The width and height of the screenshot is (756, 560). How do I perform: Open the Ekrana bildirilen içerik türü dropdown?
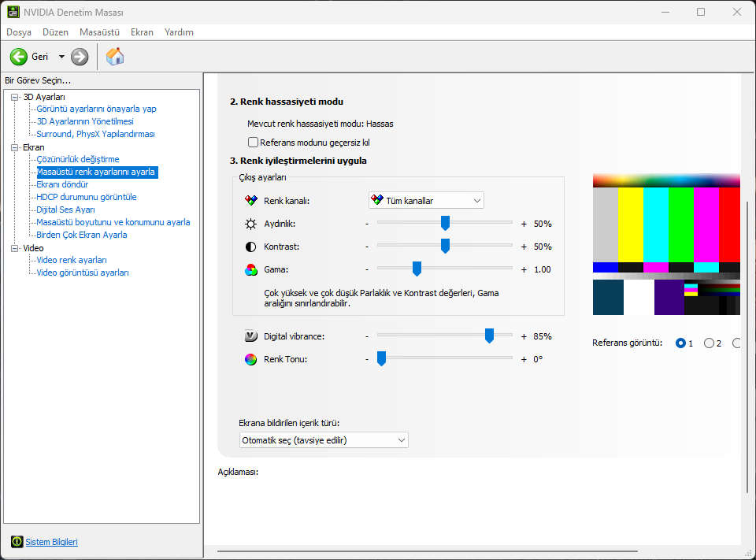(324, 440)
